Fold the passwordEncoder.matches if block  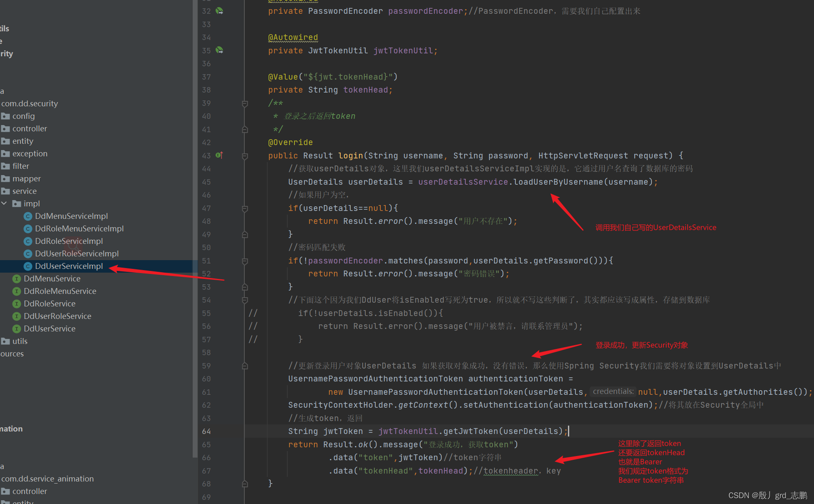pos(245,261)
